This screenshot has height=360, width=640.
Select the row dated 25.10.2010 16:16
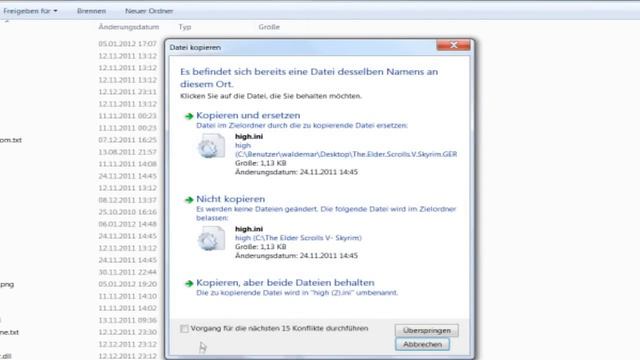pos(127,212)
